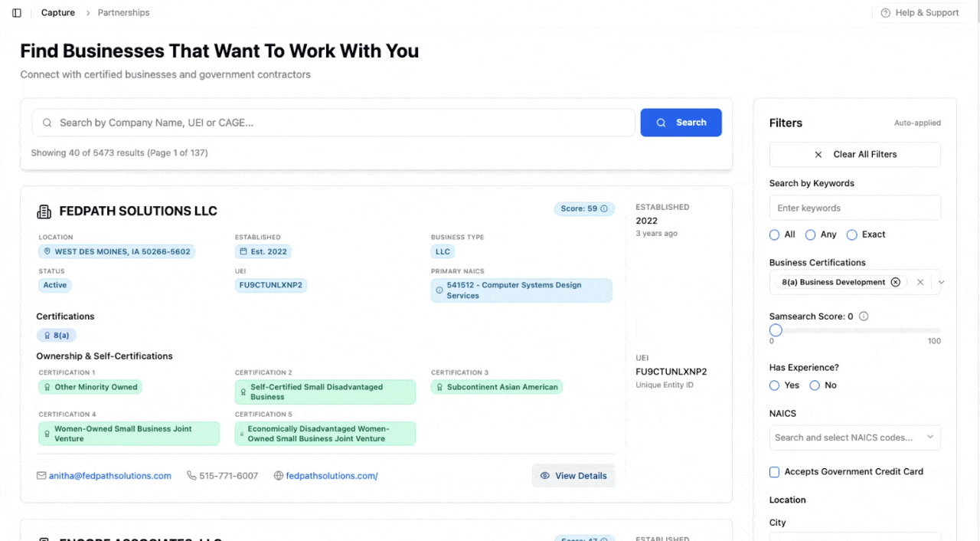Open View Details for FEDPATH SOLUTIONS LLC
The height and width of the screenshot is (541, 980).
[573, 475]
